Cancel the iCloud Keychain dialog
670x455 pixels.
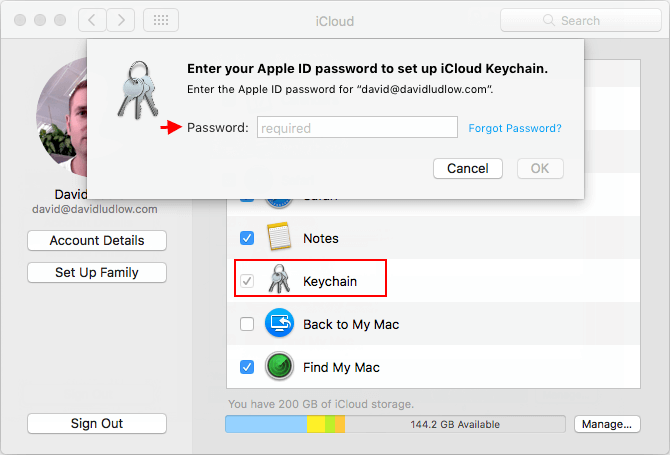pos(468,168)
